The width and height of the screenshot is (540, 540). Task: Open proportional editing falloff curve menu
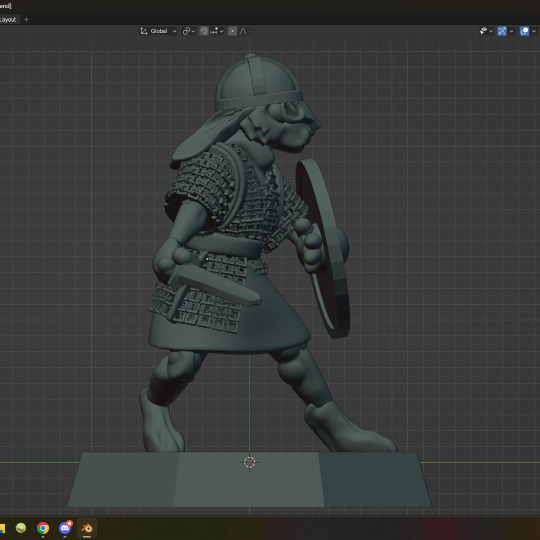point(245,31)
